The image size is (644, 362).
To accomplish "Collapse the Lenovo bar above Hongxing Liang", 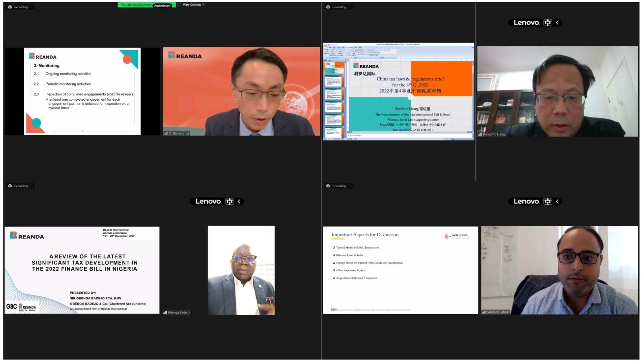I will point(557,23).
